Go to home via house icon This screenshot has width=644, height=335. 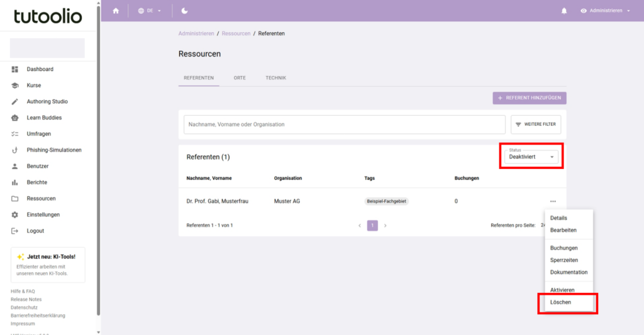(116, 11)
